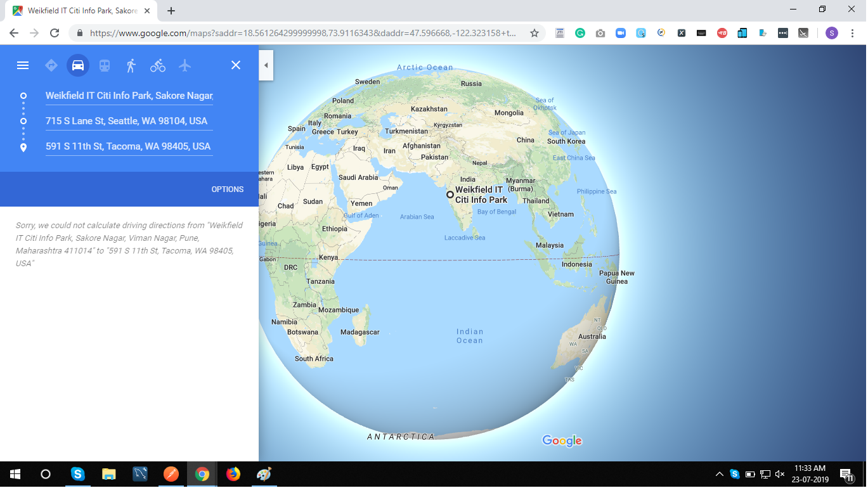Screen dimensions: 868x488
Task: Select the Transit travel mode icon
Action: pos(105,65)
